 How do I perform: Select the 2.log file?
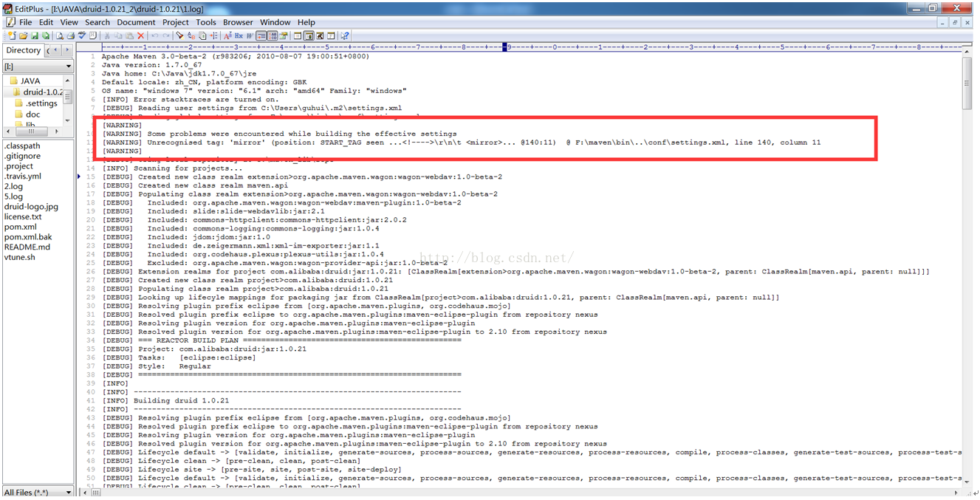[x=13, y=187]
